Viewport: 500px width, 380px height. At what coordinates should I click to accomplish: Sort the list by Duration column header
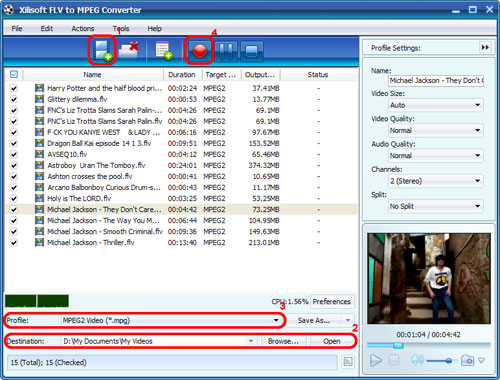pyautogui.click(x=182, y=75)
